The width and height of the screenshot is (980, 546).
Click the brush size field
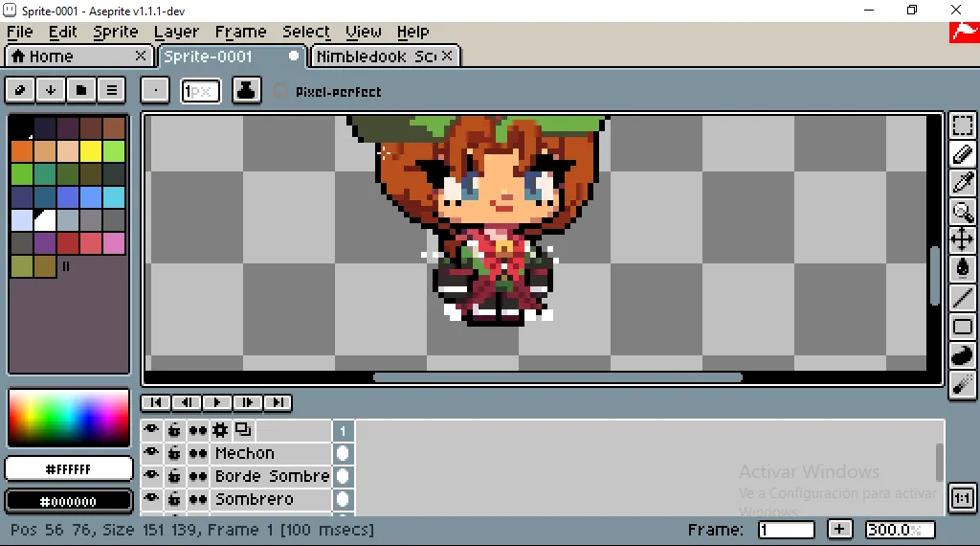coord(201,91)
